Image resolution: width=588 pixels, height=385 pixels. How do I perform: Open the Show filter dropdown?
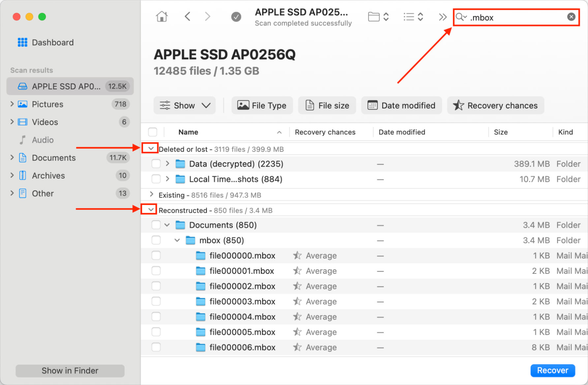click(184, 105)
